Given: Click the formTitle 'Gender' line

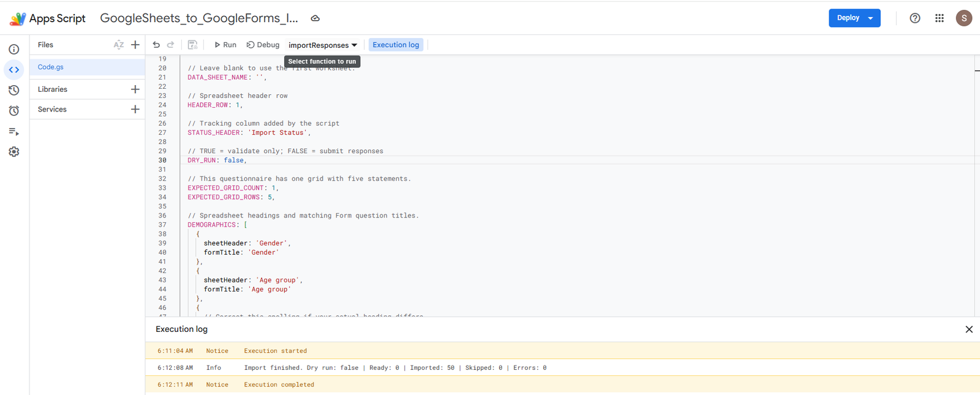Looking at the screenshot, I should pos(241,252).
